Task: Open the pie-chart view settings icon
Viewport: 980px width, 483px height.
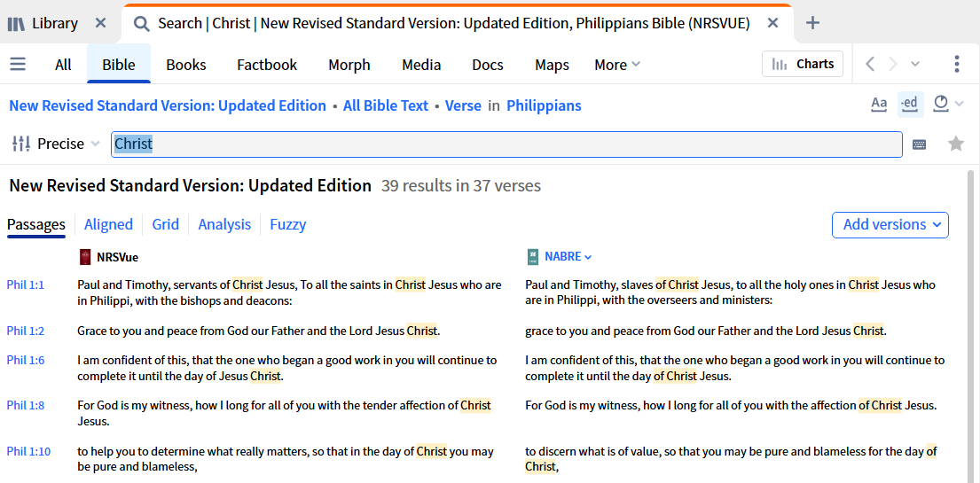Action: click(x=941, y=104)
